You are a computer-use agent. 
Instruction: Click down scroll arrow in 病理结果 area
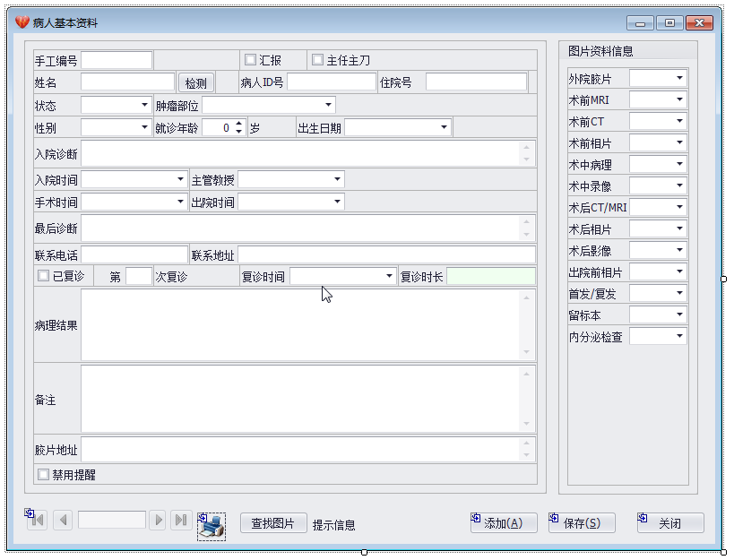527,352
